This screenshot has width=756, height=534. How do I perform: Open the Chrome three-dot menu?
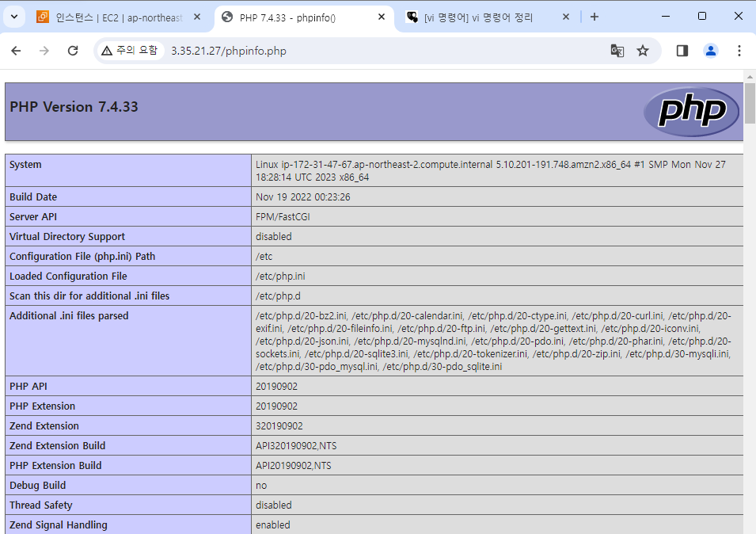tap(739, 51)
